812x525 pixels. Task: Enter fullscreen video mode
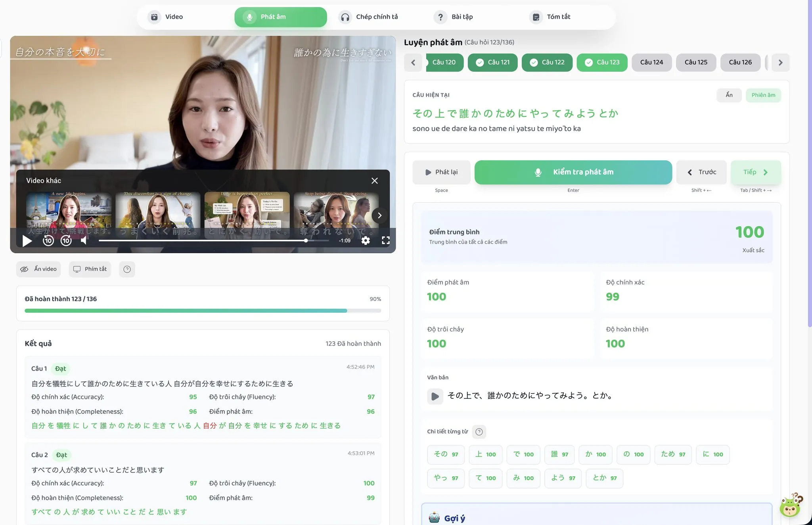(x=385, y=240)
